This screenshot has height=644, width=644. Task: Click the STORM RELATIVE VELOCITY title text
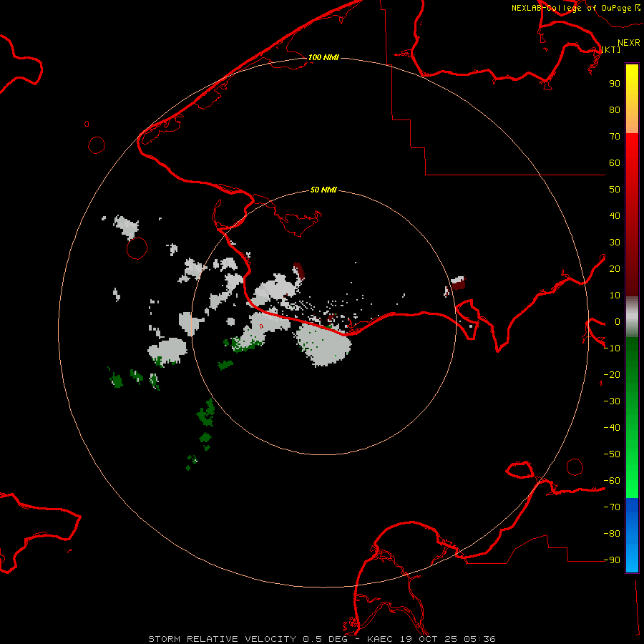coord(222,639)
